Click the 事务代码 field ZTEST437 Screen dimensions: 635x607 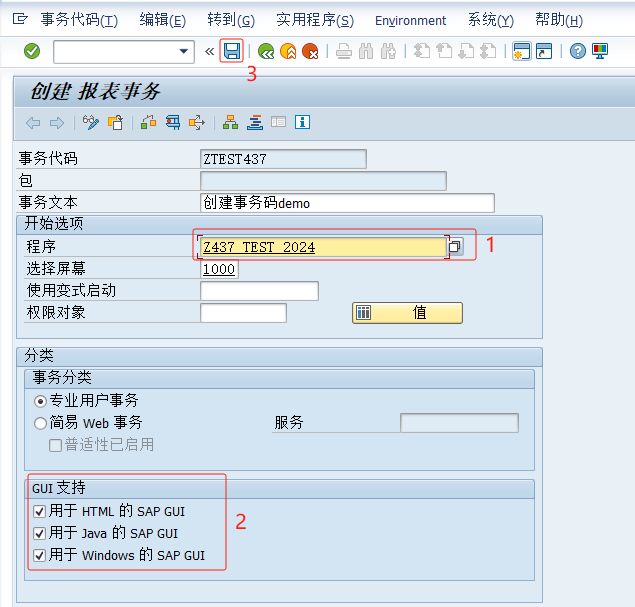click(283, 159)
